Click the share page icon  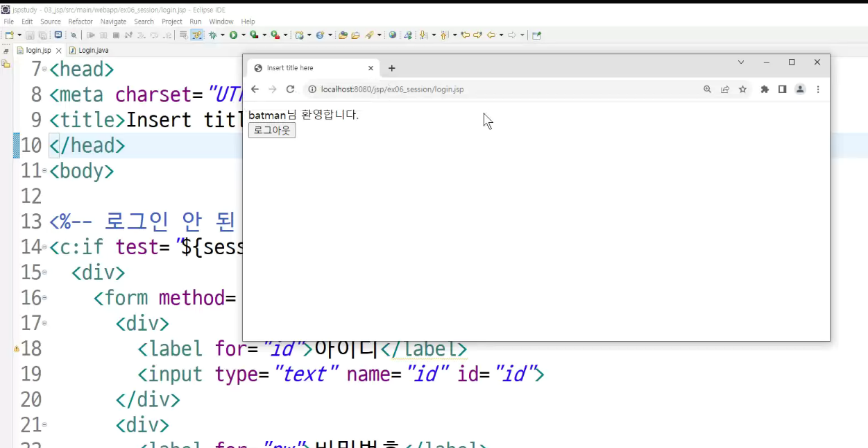click(725, 89)
